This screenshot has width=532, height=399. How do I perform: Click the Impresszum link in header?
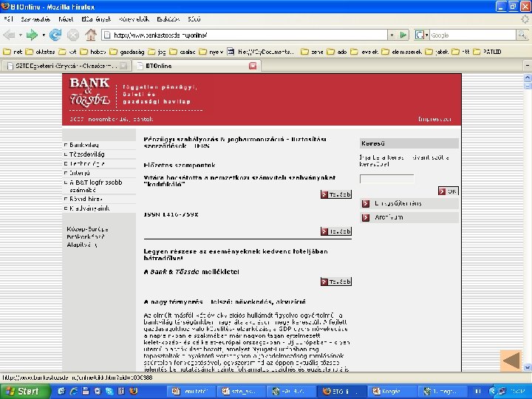coord(434,119)
